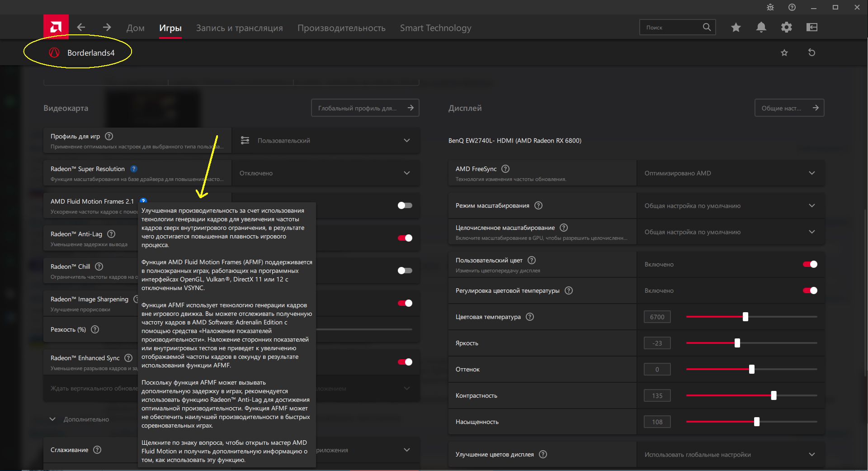The image size is (868, 471).
Task: Toggle AMD Fluid Motion Frames 2.1 switch
Action: (405, 205)
